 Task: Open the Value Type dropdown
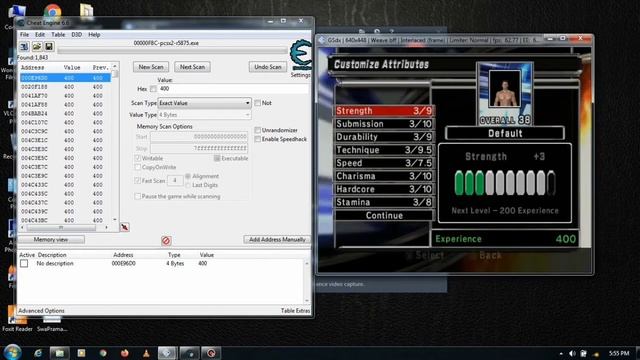pos(204,115)
